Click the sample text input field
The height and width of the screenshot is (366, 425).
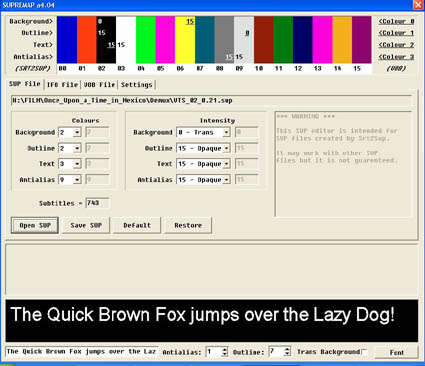point(81,352)
